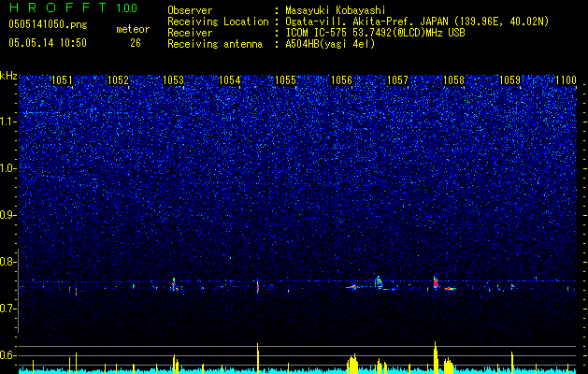This screenshot has height=374, width=588.
Task: Click the 1057 time marker
Action: click(x=397, y=80)
